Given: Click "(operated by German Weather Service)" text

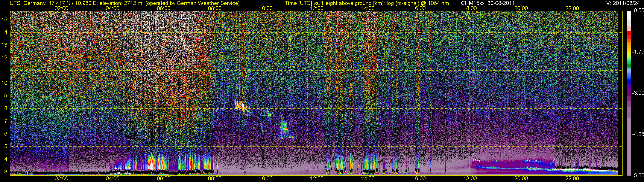Looking at the screenshot, I should pos(193,3).
